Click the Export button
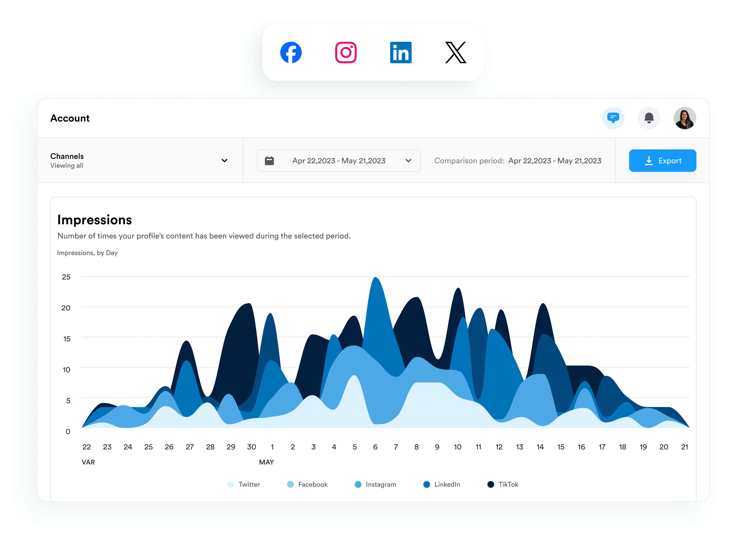Screen dimensions: 756x550 pos(663,160)
